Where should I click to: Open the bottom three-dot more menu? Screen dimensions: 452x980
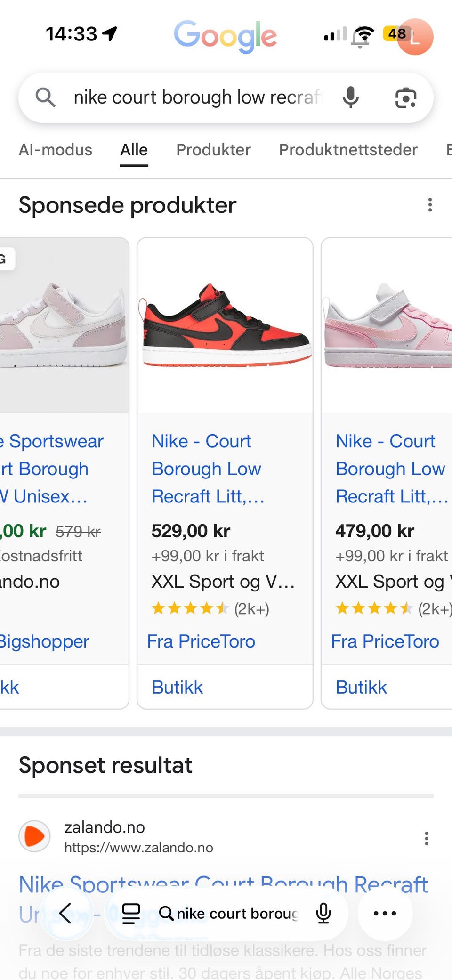(x=385, y=913)
